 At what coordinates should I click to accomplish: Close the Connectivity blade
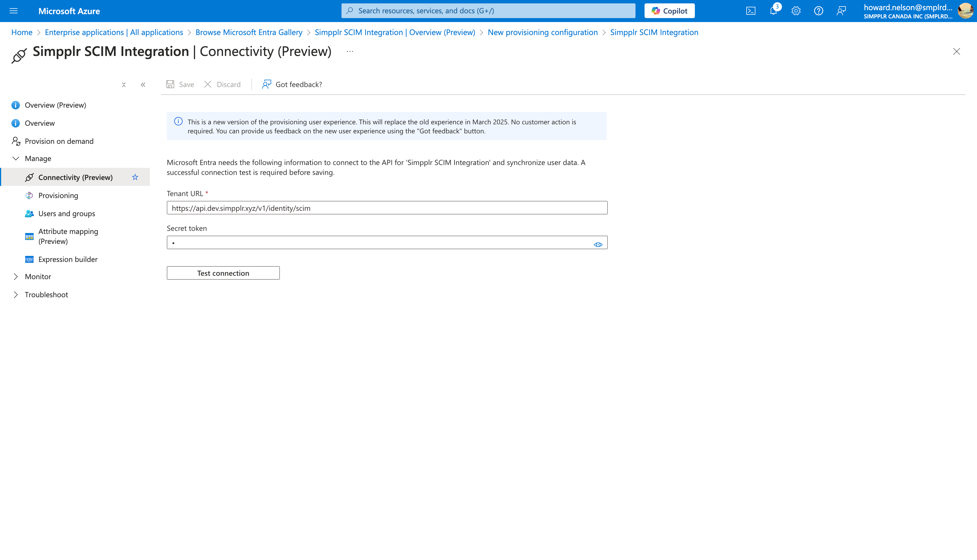tap(957, 51)
